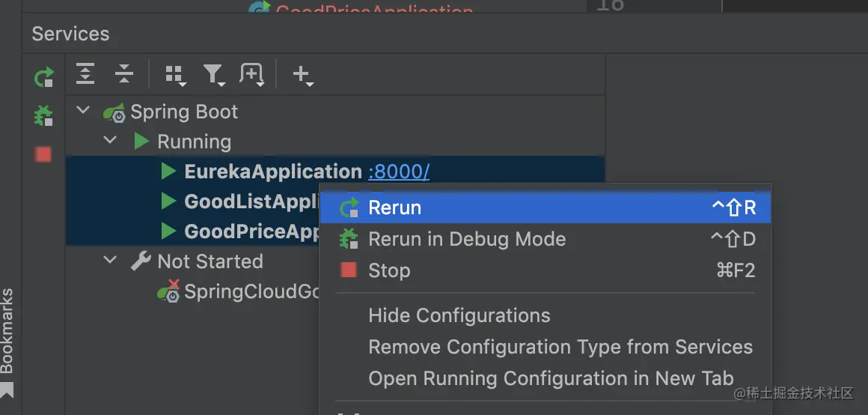The height and width of the screenshot is (415, 868).
Task: Collapse the Running group chevron
Action: click(110, 141)
